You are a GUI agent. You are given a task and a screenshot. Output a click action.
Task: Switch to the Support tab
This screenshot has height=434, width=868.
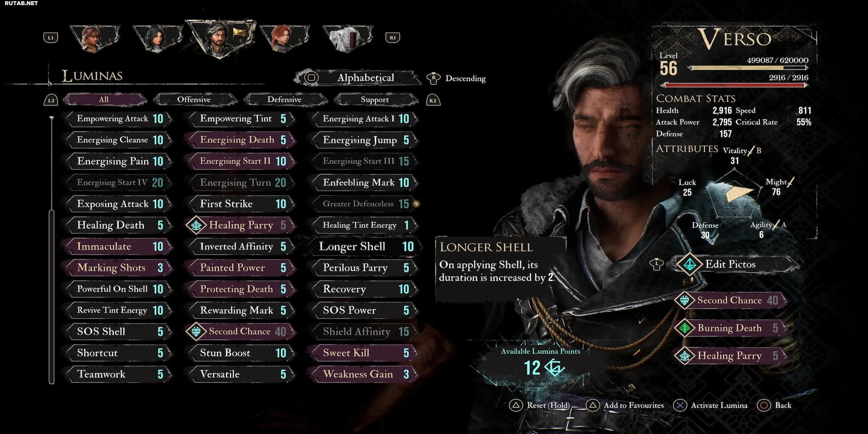(x=375, y=99)
